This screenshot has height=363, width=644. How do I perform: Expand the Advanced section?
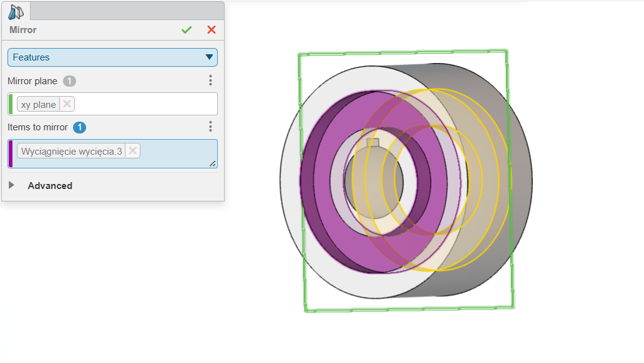click(11, 185)
